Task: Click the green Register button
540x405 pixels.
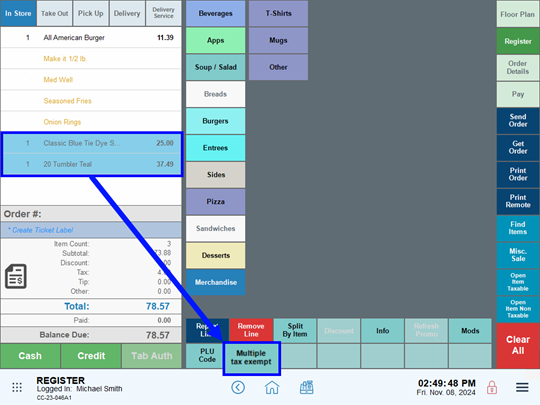Action: pos(518,41)
